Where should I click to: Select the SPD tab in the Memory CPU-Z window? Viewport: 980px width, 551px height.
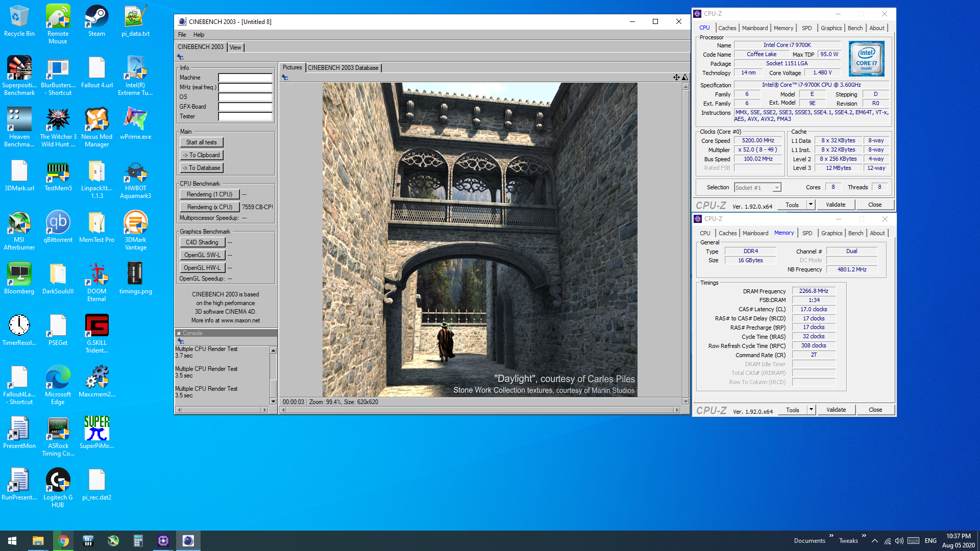[x=807, y=233]
